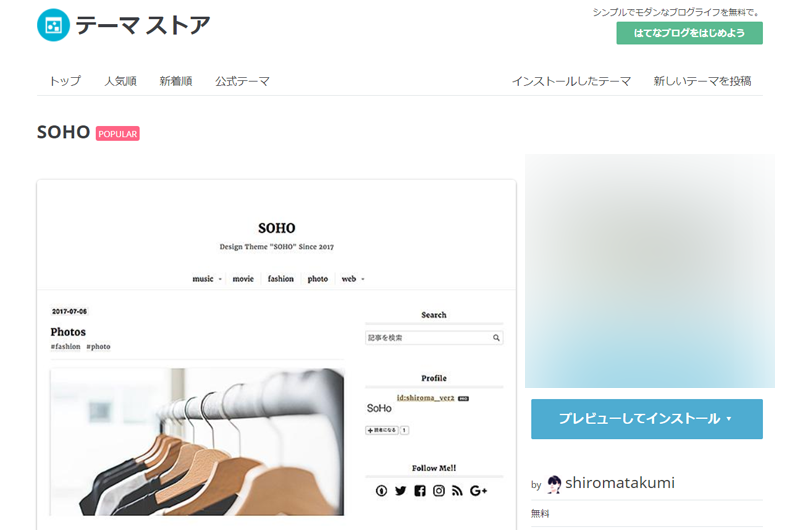The height and width of the screenshot is (530, 800).
Task: Open the Facebook icon under Follow Me
Action: [420, 491]
